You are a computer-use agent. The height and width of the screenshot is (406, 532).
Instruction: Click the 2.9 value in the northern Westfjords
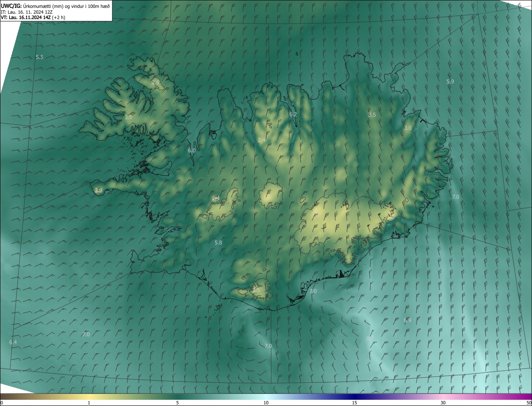[x=155, y=82]
